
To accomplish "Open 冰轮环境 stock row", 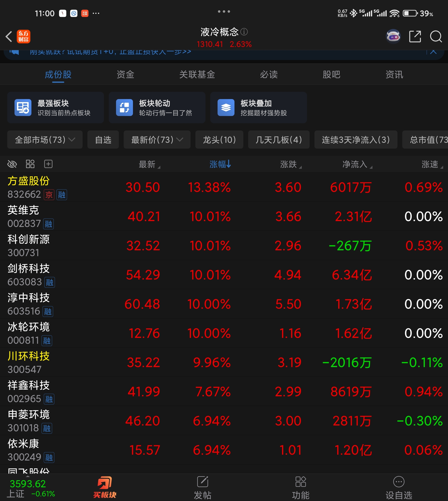I will [x=224, y=333].
